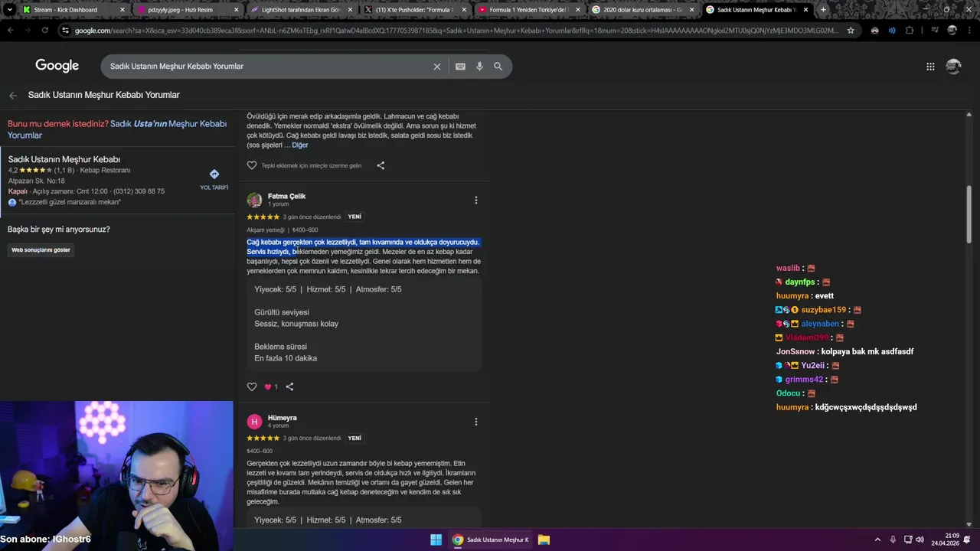Click the Gürültü seviyesi label

(282, 312)
